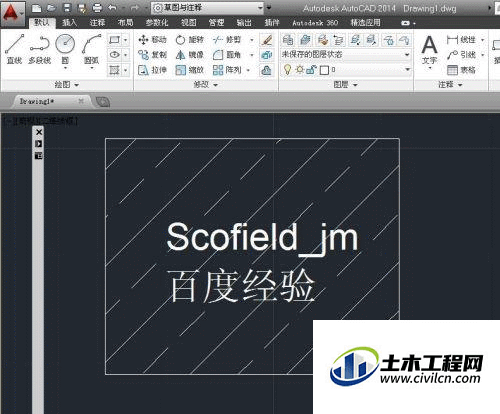Switch to the 注释 ribbon tab

97,23
